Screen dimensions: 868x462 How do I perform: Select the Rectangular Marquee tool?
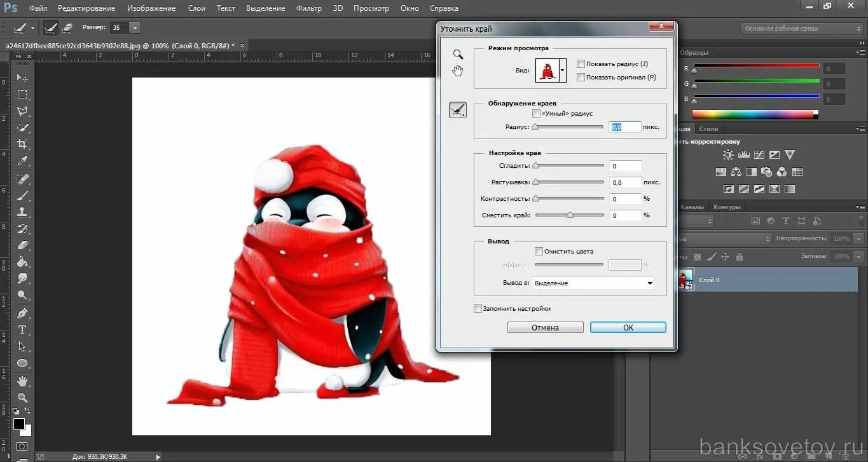coord(22,95)
